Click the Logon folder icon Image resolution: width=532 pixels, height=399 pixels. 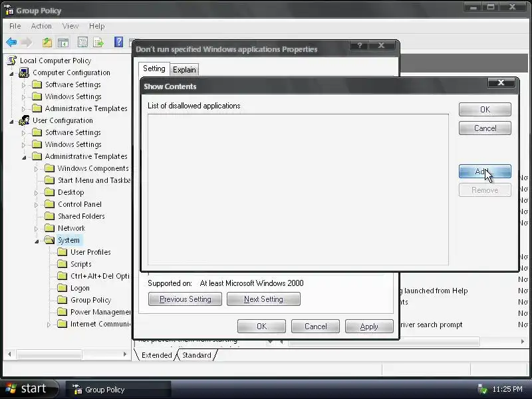62,288
